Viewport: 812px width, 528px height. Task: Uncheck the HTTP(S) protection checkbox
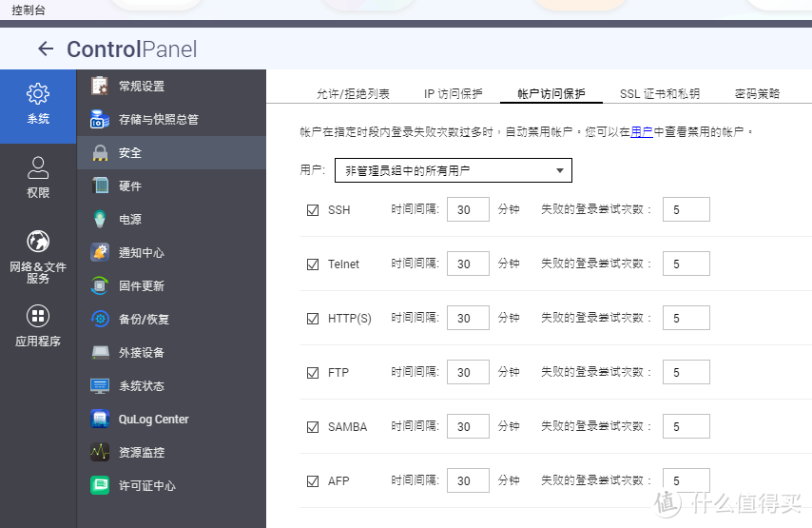tap(313, 318)
